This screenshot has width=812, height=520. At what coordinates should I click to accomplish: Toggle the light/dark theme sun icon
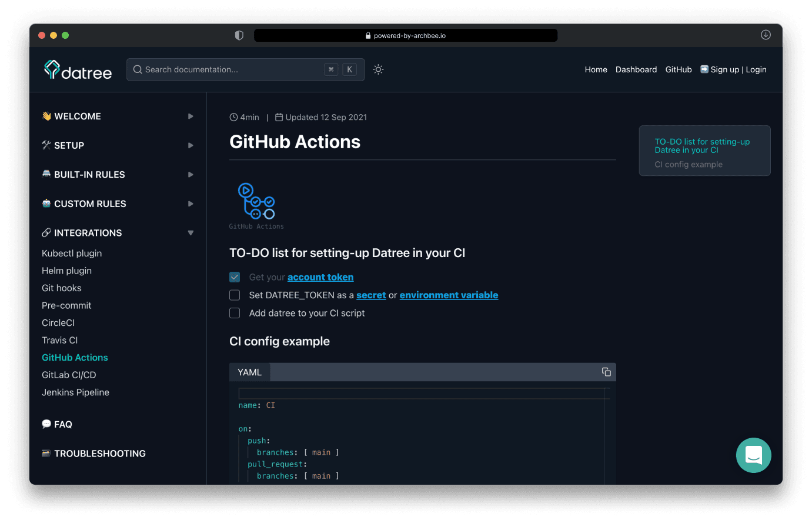pos(378,69)
